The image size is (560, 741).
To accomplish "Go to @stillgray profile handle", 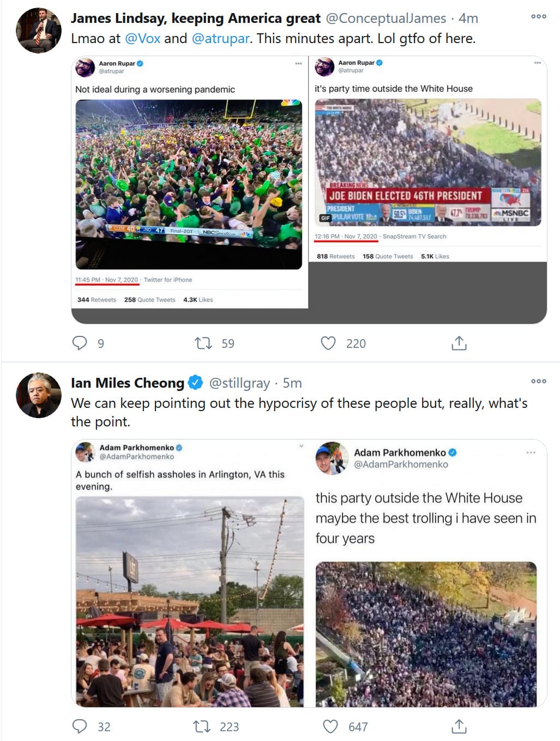I will [x=239, y=383].
